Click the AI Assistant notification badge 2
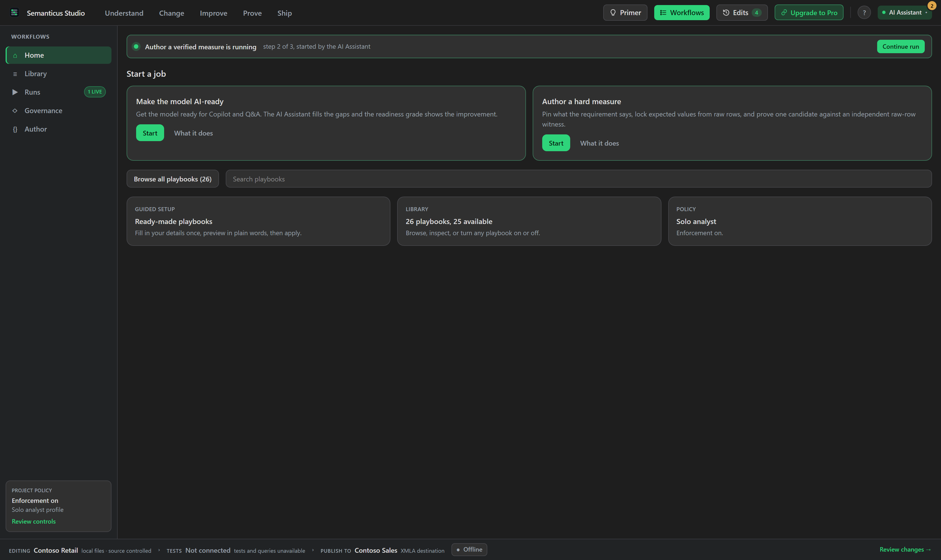 click(931, 6)
